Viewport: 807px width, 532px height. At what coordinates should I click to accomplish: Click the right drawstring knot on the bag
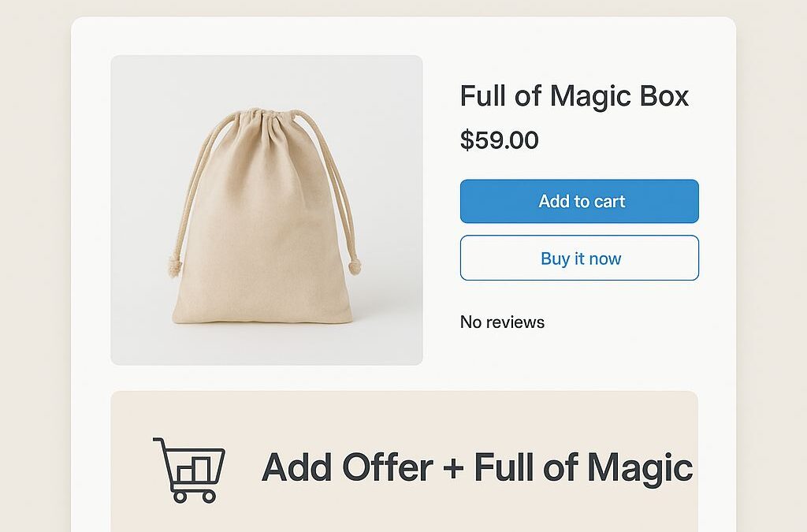click(x=354, y=264)
